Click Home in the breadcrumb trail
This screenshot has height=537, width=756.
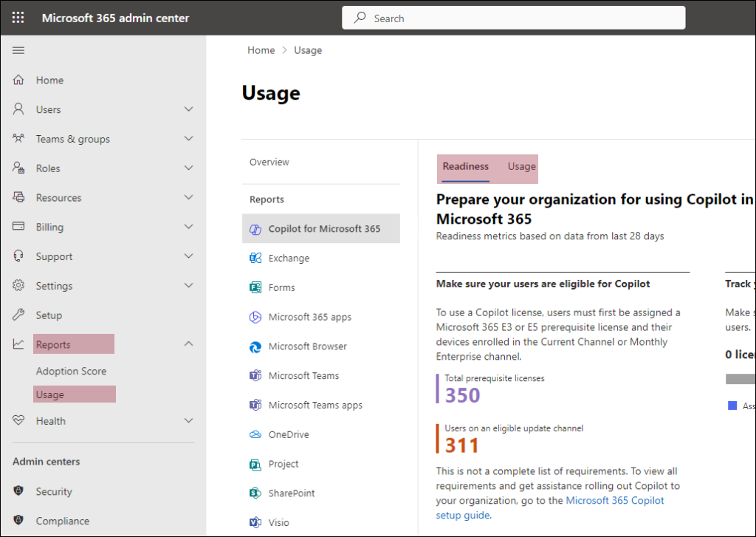point(261,49)
